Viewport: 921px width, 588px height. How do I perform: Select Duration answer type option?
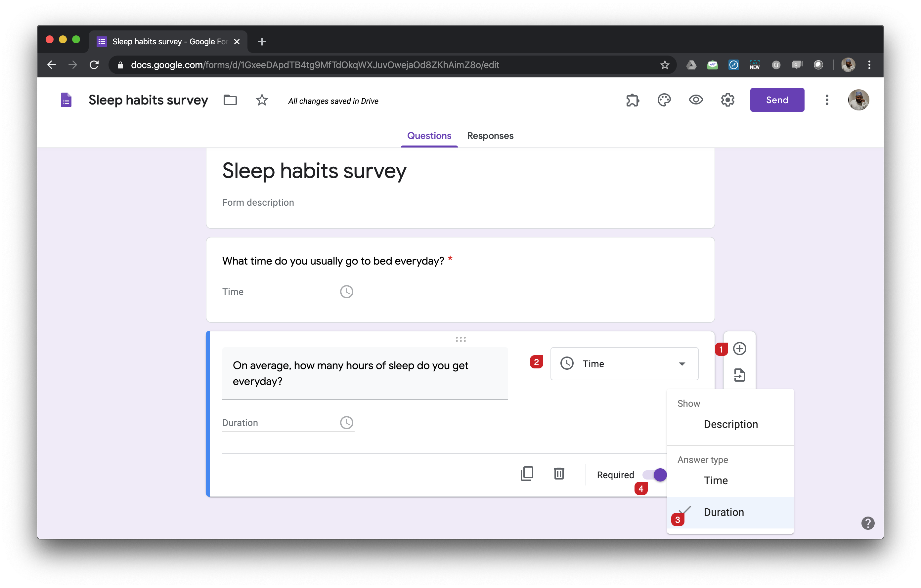[724, 512]
